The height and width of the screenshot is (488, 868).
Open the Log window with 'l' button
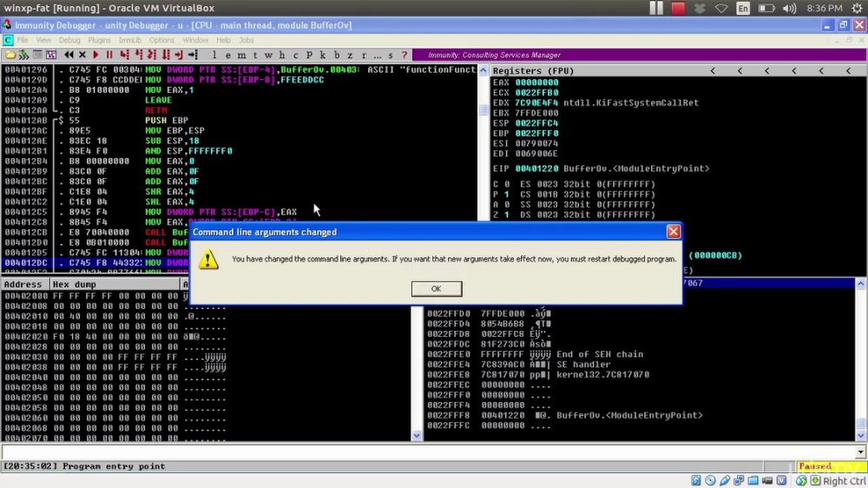[214, 55]
